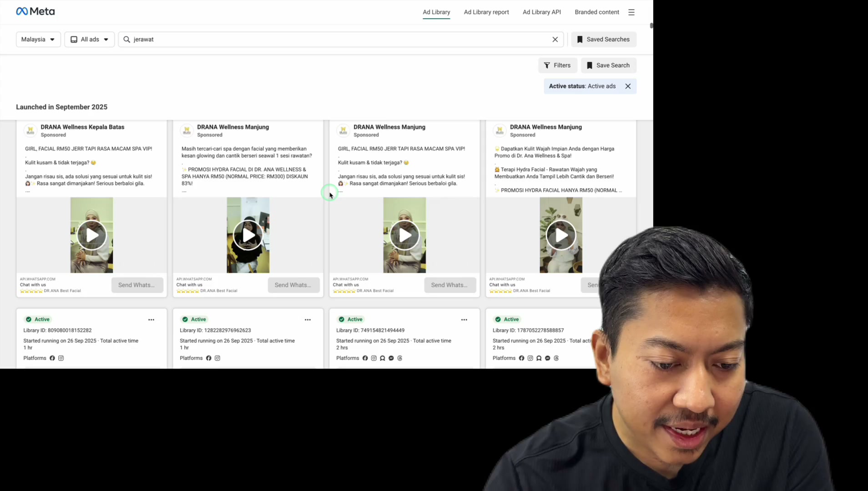Open the Filters button
Viewport: 868px width, 491px height.
pyautogui.click(x=557, y=65)
